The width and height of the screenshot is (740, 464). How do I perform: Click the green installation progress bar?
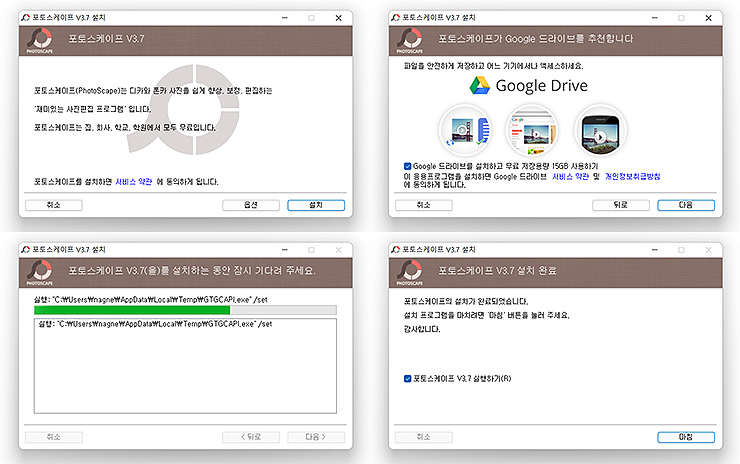185,310
